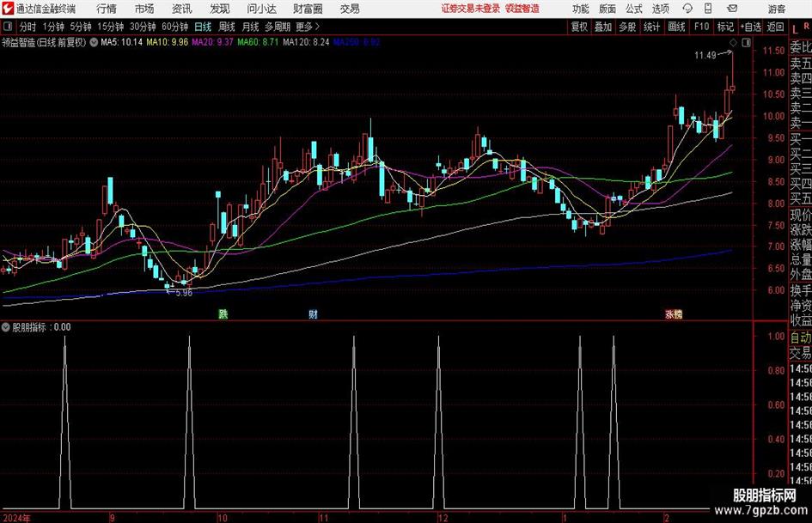Toggle the left panel icon beside 分时
Screen dimensions: 812x523
click(8, 27)
